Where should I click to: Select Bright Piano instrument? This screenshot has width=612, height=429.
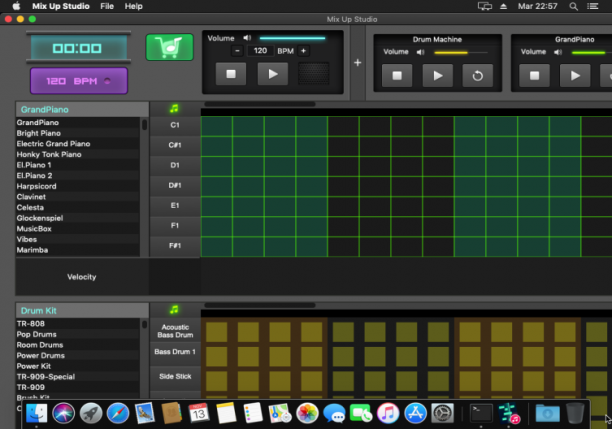pos(77,133)
